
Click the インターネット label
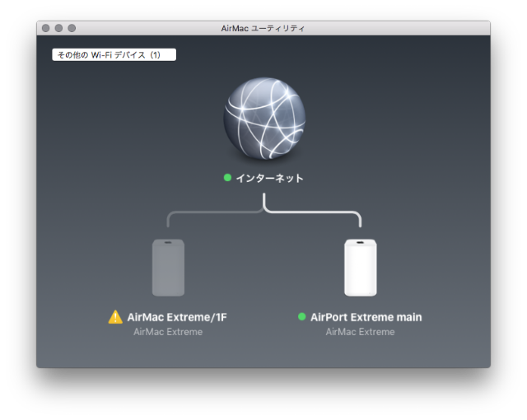coord(269,178)
